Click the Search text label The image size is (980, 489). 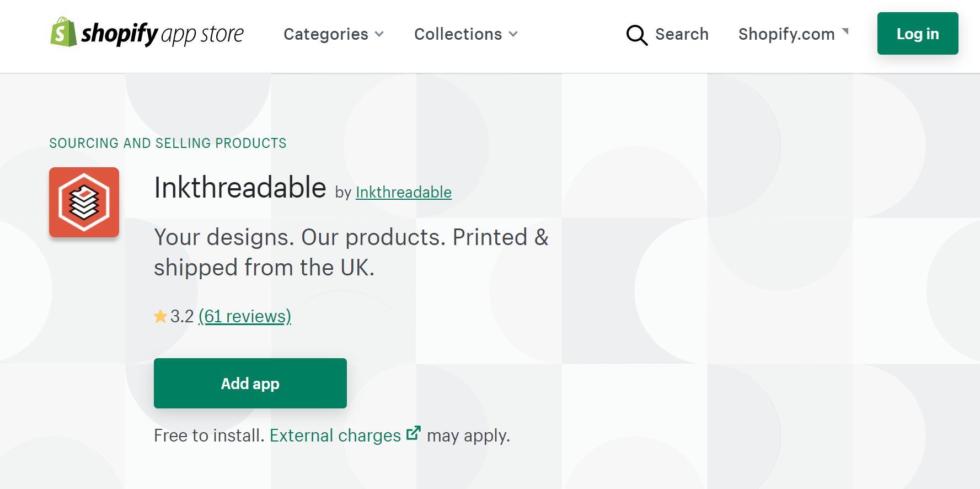(682, 34)
